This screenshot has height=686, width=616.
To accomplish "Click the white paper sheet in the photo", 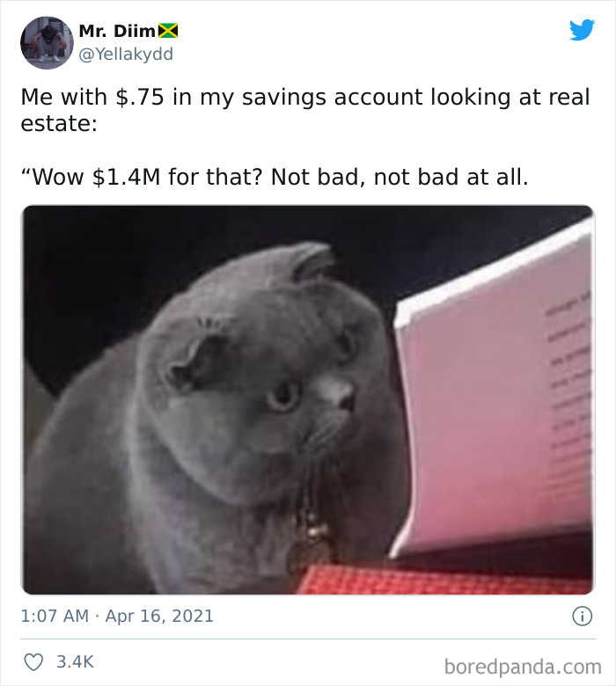I will coord(495,390).
